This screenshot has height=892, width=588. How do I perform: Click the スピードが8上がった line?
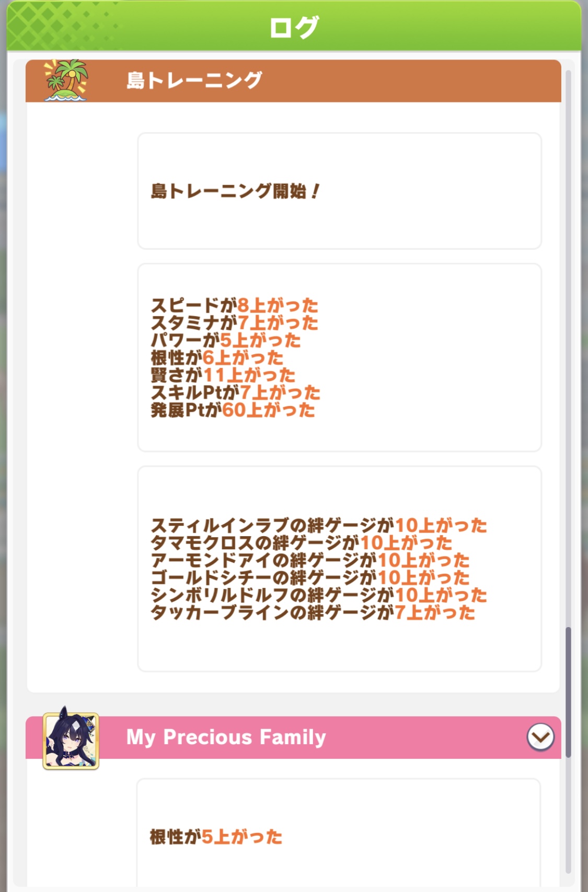coord(234,305)
